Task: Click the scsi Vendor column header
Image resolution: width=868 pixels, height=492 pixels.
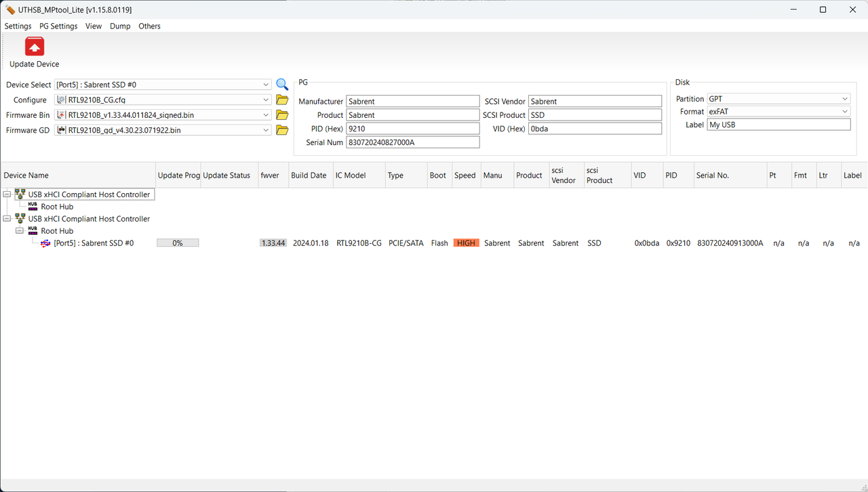Action: tap(567, 175)
